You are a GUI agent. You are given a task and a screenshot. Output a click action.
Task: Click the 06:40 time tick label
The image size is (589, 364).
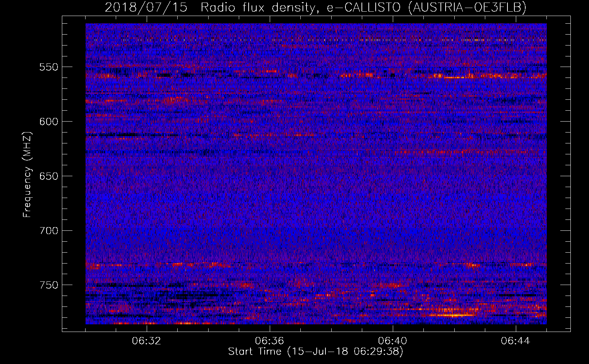(x=392, y=341)
